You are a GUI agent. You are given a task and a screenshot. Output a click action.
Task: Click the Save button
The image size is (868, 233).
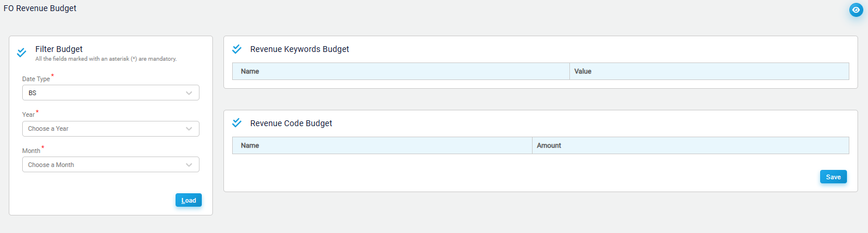click(834, 177)
